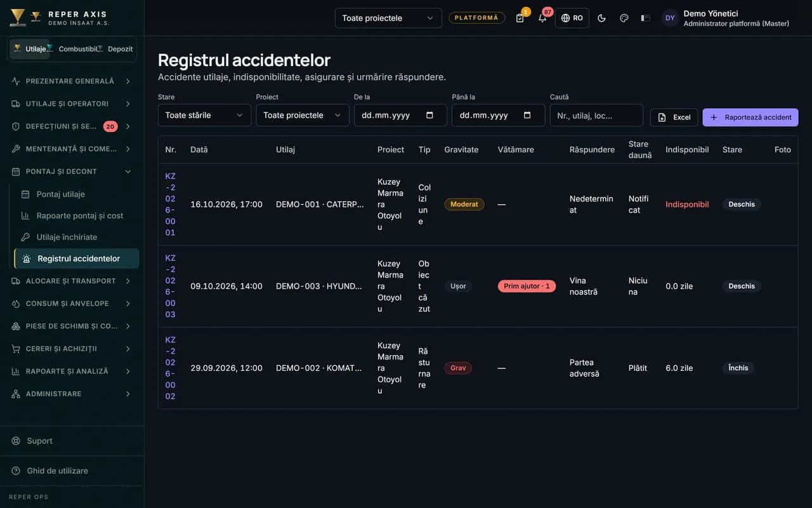Open notifications bell with badge 87
Image resolution: width=812 pixels, height=508 pixels.
542,18
